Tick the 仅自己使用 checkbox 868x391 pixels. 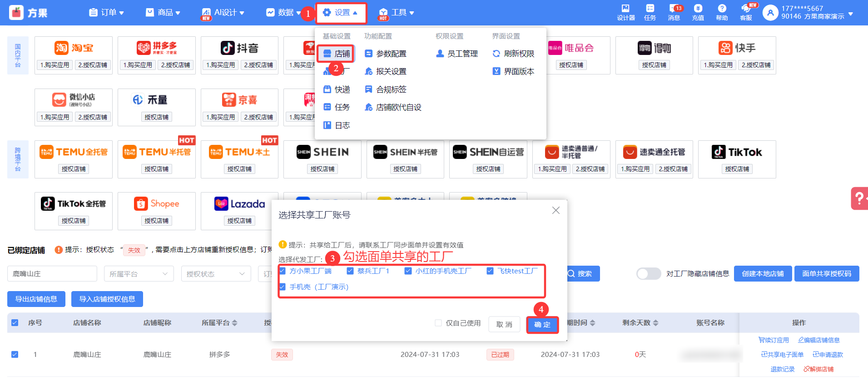(438, 323)
